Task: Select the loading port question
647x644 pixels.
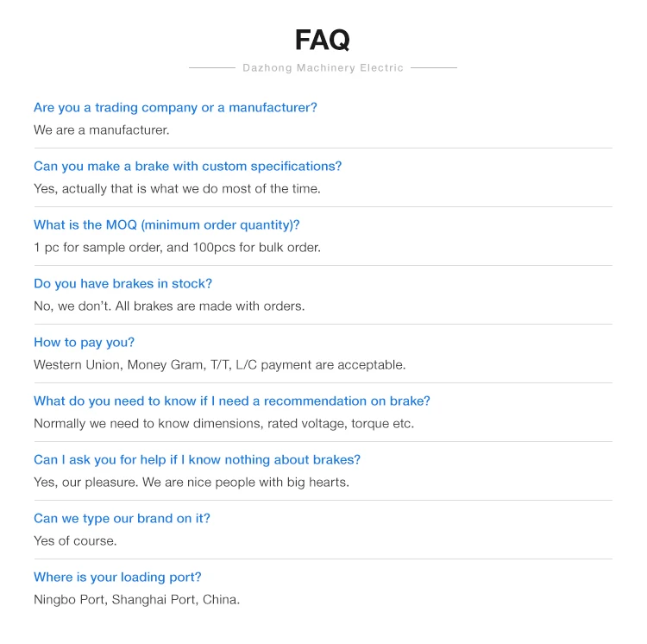Action: pos(117,578)
